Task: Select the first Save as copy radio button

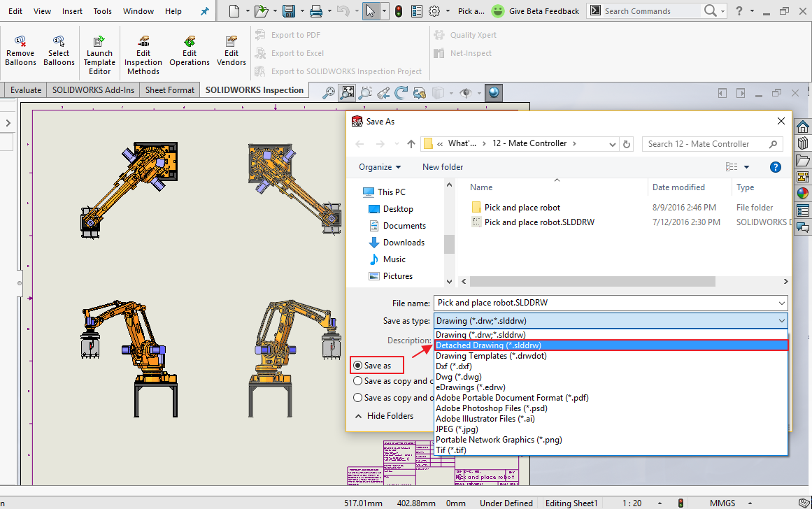Action: (x=358, y=381)
